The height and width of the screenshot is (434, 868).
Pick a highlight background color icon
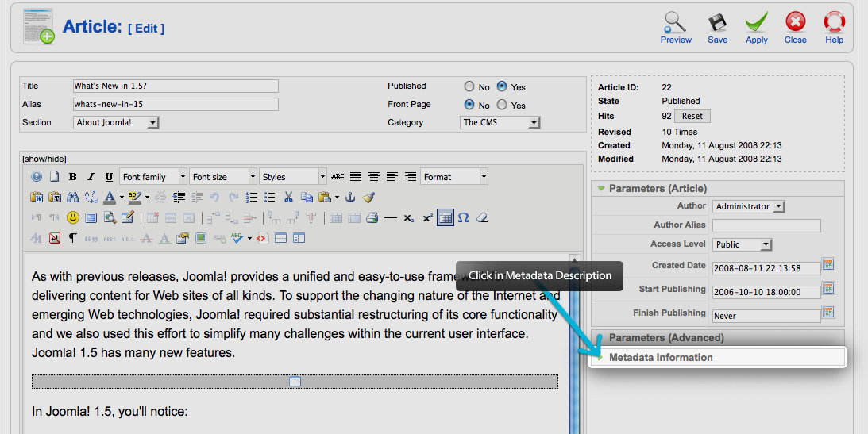[x=134, y=197]
